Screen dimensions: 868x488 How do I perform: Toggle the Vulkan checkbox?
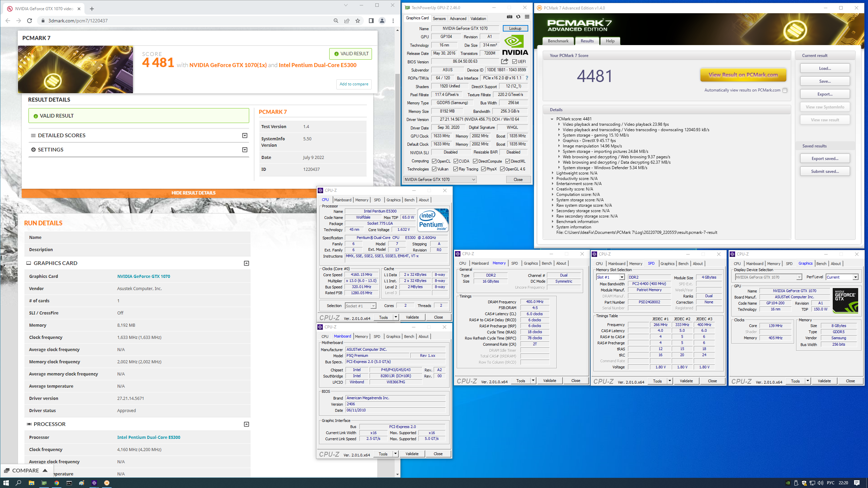[434, 169]
